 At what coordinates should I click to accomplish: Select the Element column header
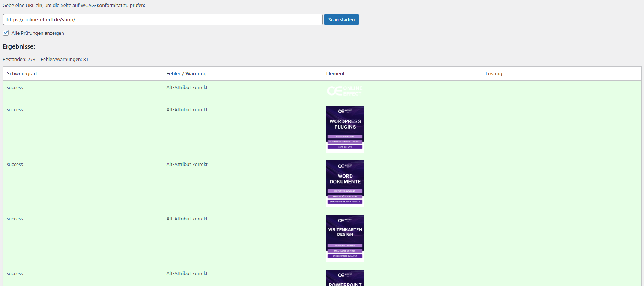(x=335, y=74)
